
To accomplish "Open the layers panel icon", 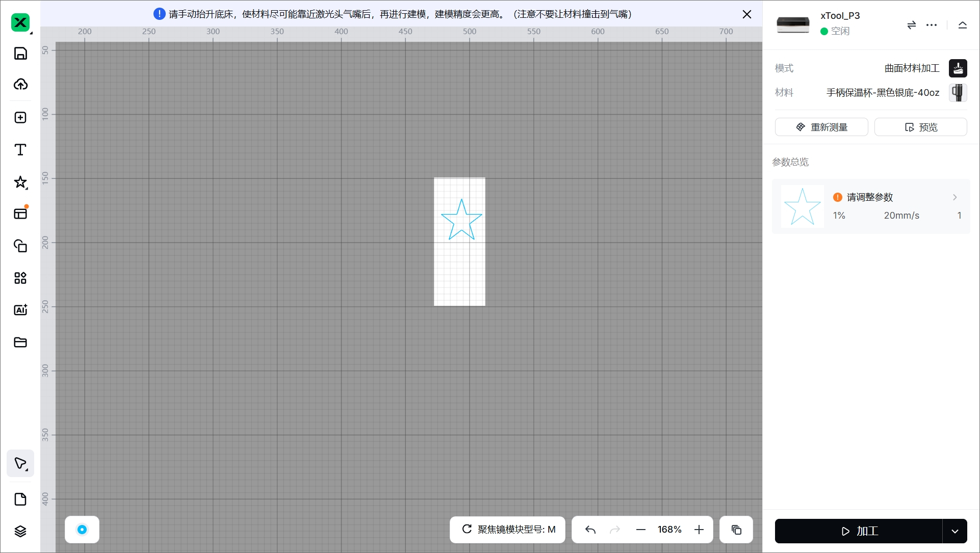I will [x=20, y=531].
